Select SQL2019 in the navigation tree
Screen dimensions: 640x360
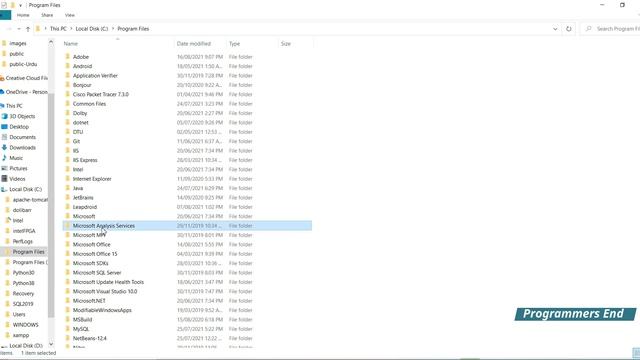pos(23,304)
